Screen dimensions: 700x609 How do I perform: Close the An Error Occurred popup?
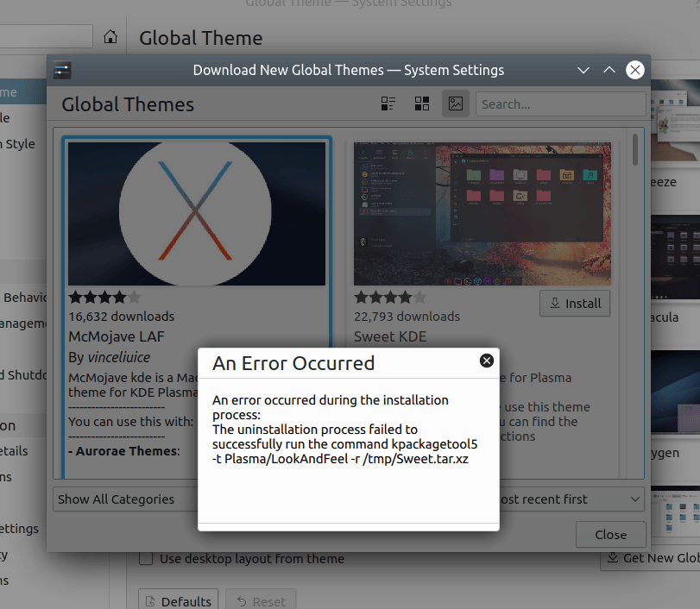pos(487,361)
